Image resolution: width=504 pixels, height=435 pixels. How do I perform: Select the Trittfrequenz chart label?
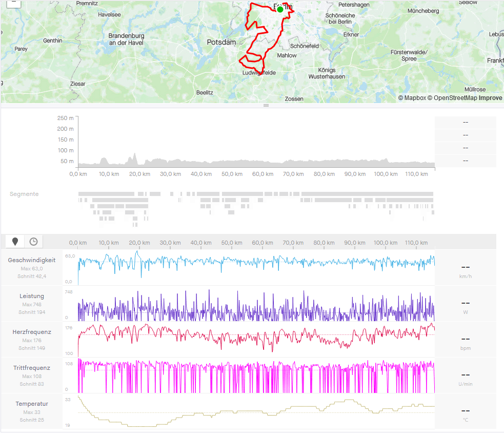click(32, 368)
